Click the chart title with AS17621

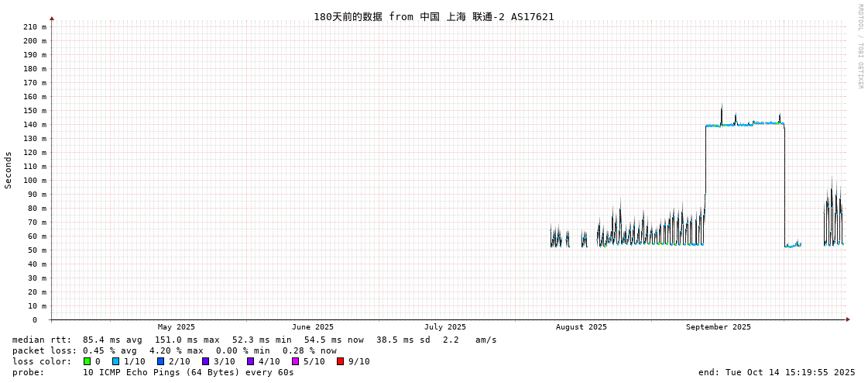(x=434, y=16)
